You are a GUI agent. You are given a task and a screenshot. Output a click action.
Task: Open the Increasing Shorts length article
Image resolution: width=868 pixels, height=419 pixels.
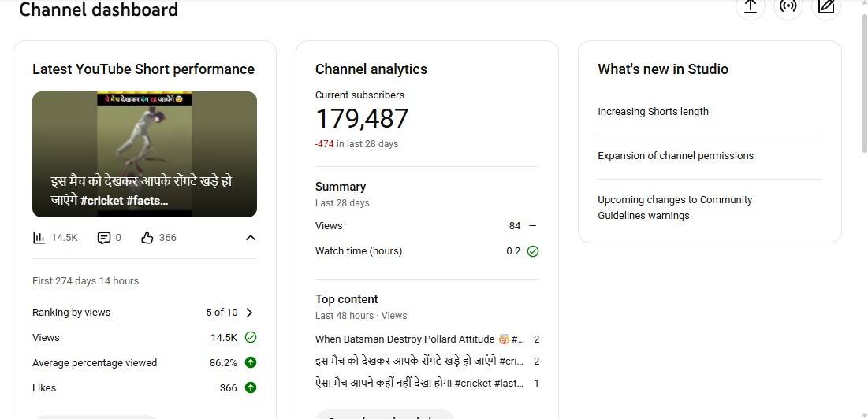click(x=653, y=112)
